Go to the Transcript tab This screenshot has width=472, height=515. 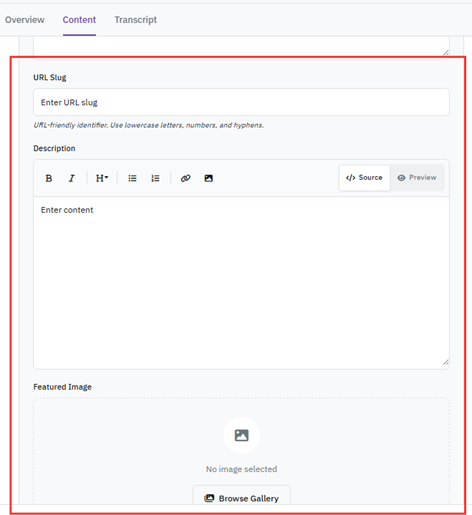[x=136, y=20]
